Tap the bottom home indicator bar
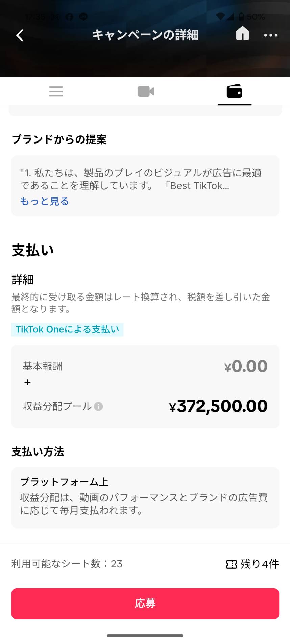Viewport: 290px width, 644px height. (145, 635)
